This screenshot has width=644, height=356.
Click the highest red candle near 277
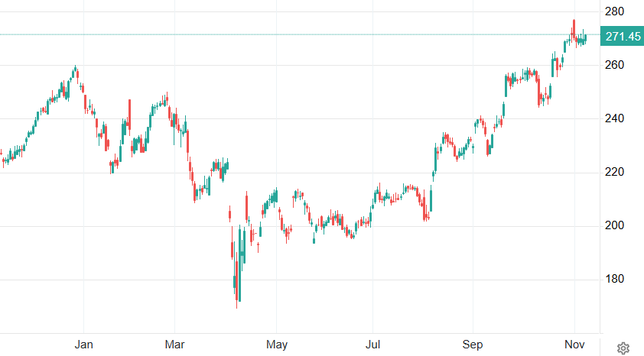point(574,29)
